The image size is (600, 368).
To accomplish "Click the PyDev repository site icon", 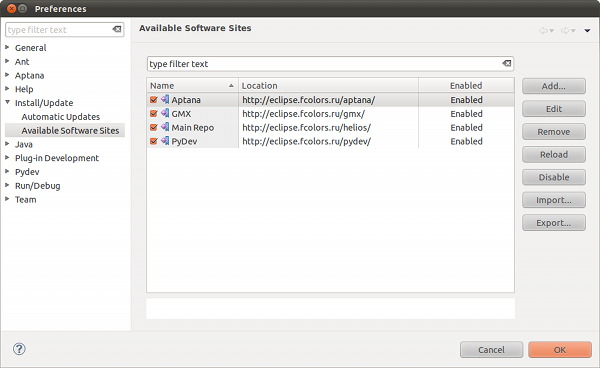I will click(165, 141).
